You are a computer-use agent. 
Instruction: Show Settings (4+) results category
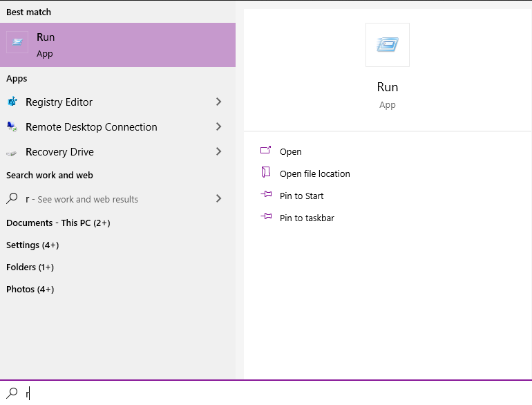32,245
